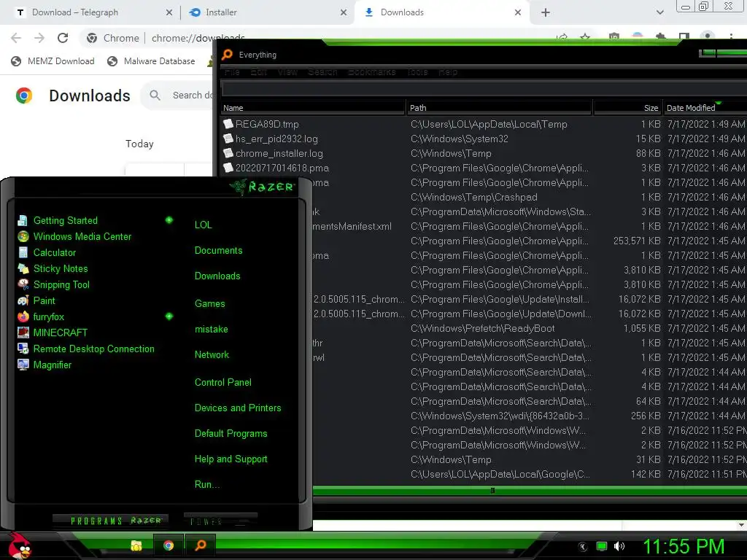Open the Help menu in Everything

[x=447, y=72]
